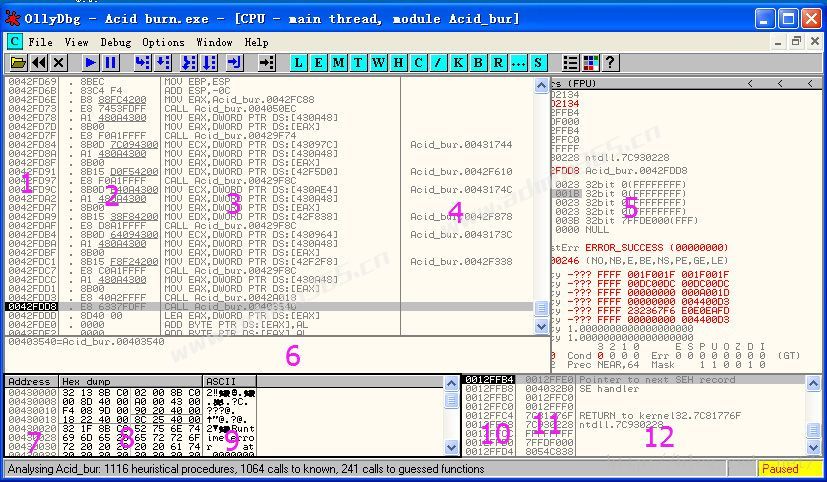Click the ERROR_SUCCESS (00000000) register value
Viewport: 827px width, 482px height.
[x=657, y=247]
